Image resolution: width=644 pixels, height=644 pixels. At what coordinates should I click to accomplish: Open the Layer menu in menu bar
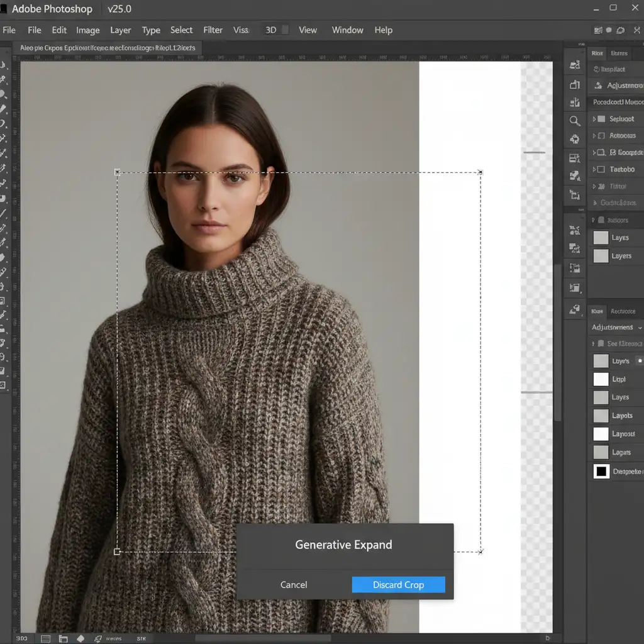tap(120, 30)
